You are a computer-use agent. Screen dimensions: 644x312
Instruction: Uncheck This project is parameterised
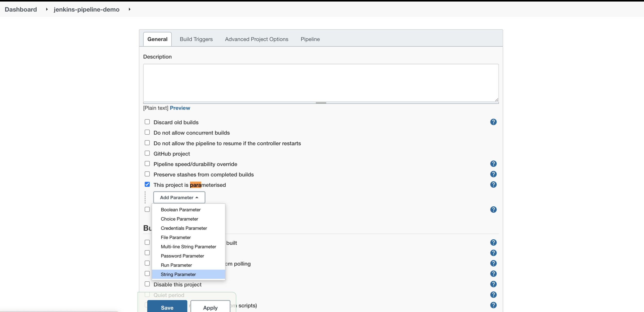(147, 185)
